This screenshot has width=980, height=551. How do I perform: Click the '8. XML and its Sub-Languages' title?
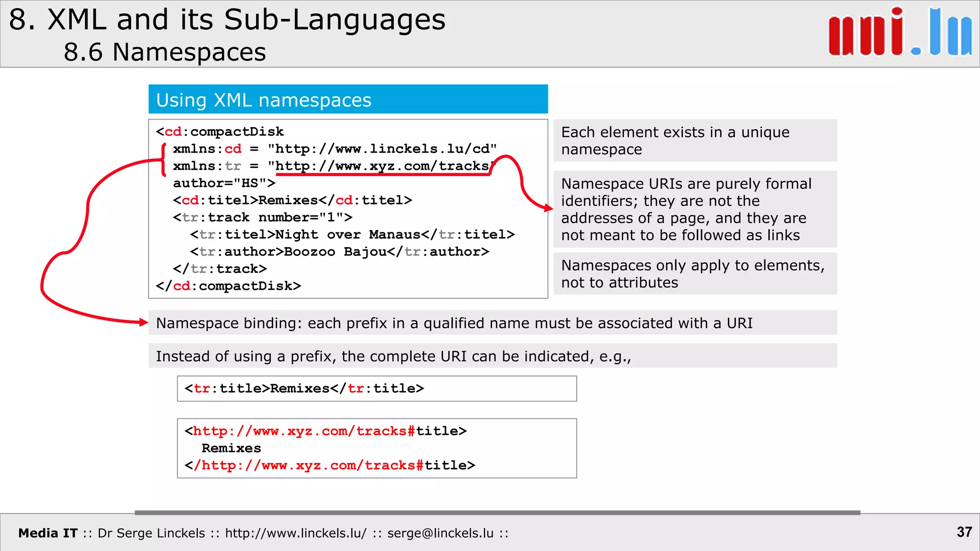click(x=227, y=20)
